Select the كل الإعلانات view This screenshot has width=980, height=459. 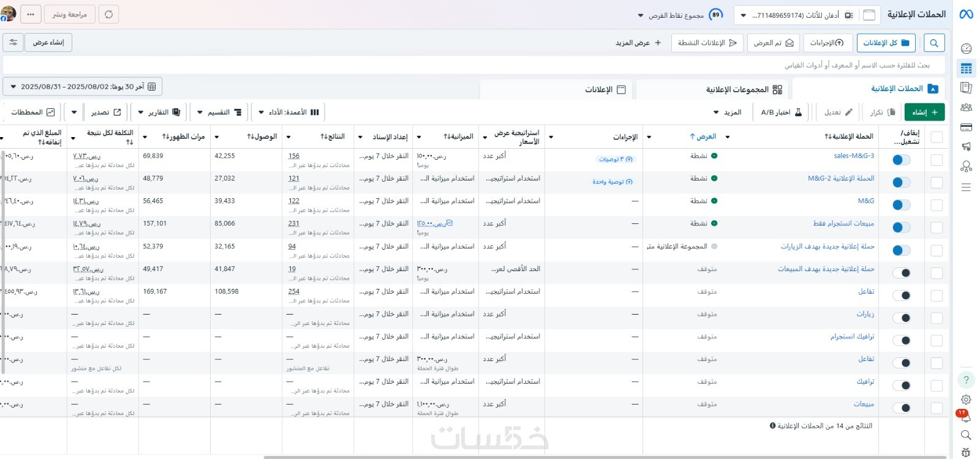886,43
